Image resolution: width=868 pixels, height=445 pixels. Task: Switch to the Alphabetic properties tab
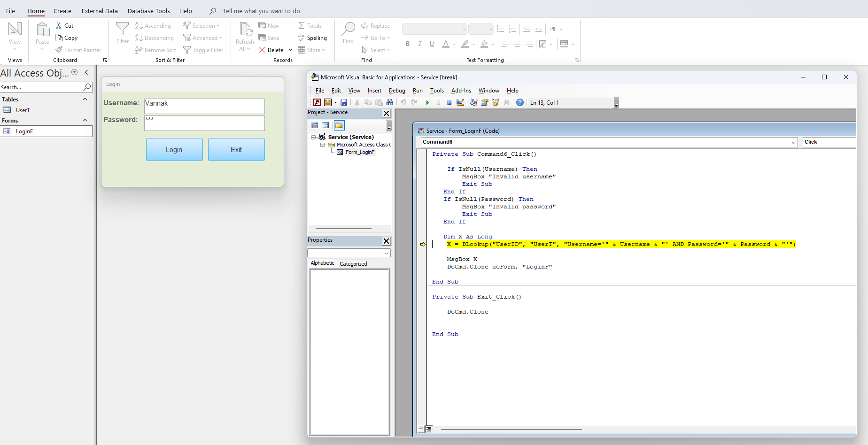click(x=323, y=263)
